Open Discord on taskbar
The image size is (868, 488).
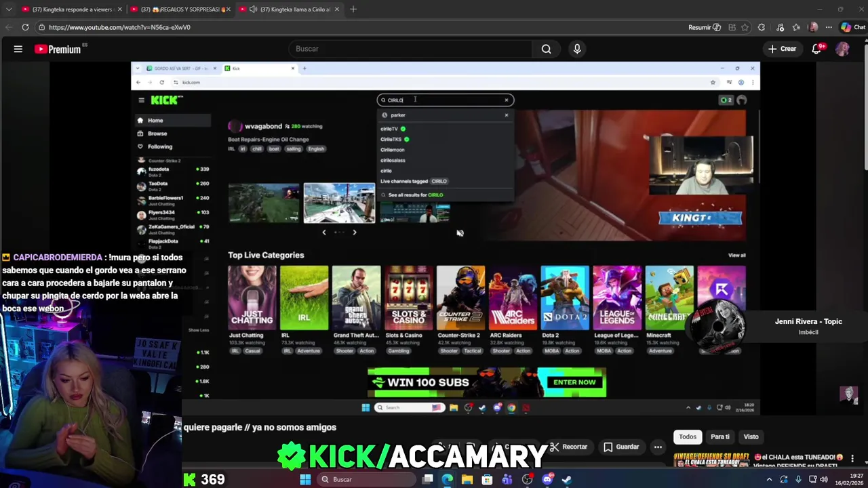point(547,479)
